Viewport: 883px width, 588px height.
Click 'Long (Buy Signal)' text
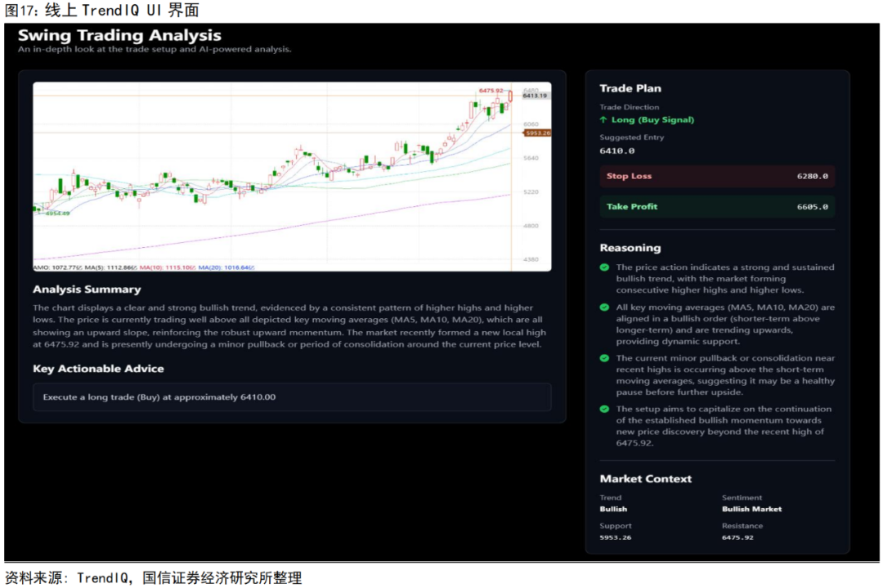pos(652,120)
